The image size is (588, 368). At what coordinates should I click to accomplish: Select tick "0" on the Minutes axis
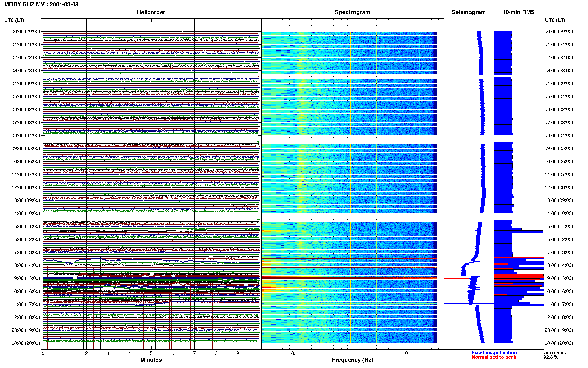click(43, 353)
